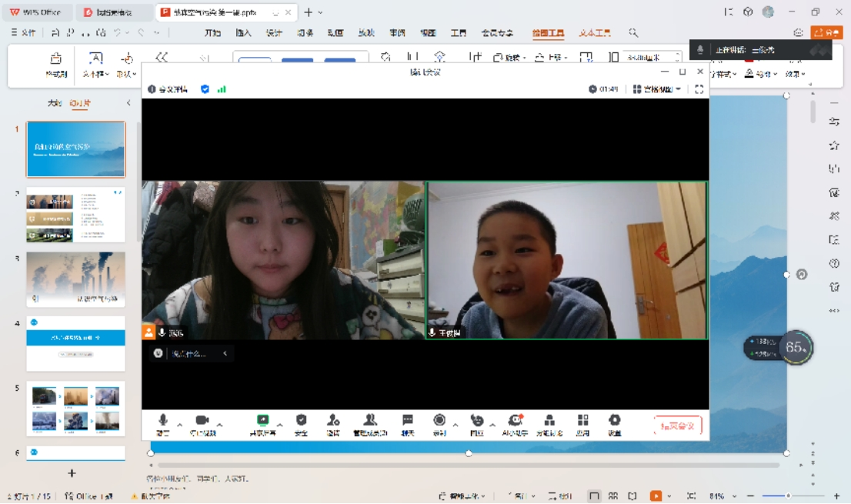Click the Share Screen icon
851x504 pixels.
(x=262, y=421)
